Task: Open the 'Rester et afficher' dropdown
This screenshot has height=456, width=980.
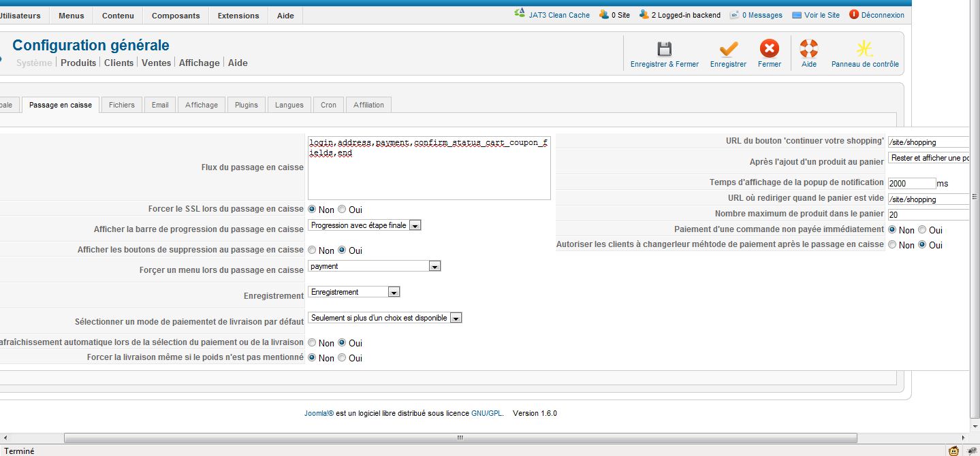Action: point(929,158)
